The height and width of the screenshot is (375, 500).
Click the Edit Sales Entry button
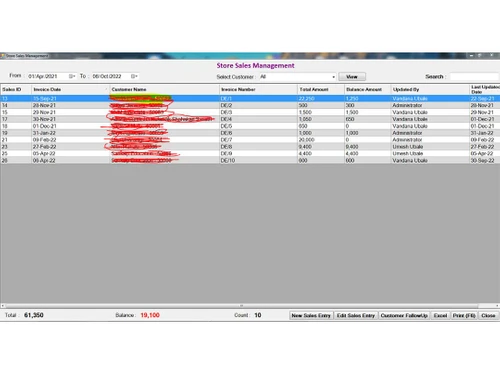coord(356,315)
